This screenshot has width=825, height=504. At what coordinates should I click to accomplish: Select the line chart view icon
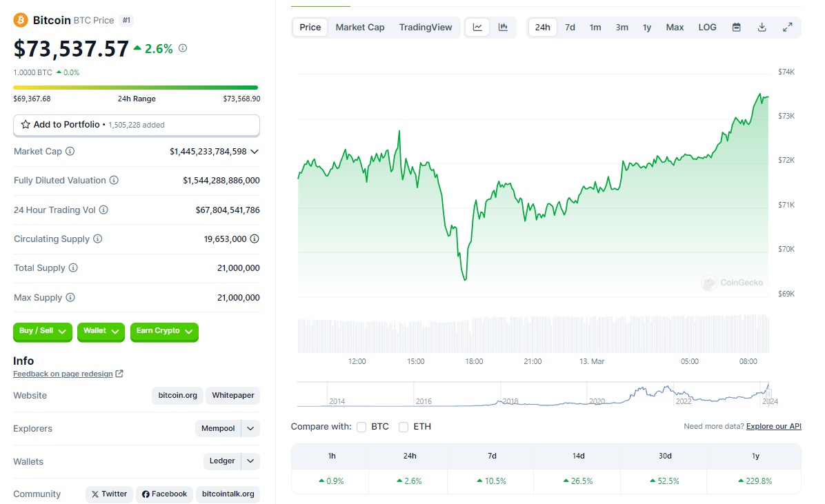point(477,28)
